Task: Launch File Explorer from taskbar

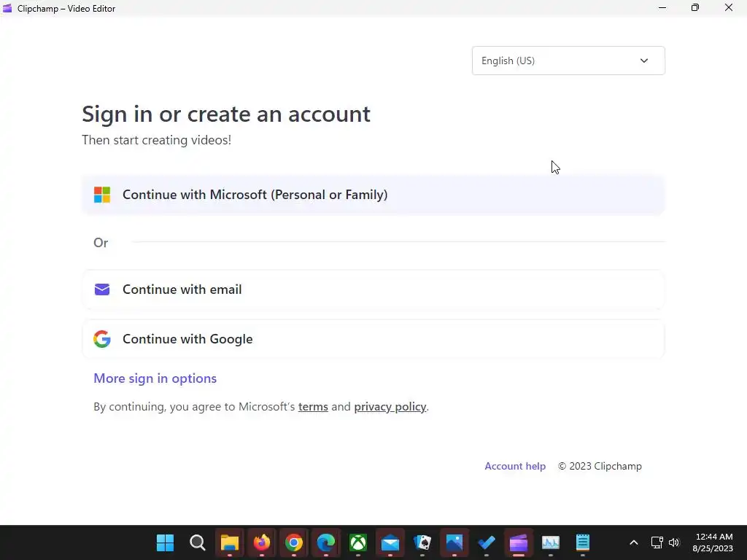Action: tap(230, 542)
